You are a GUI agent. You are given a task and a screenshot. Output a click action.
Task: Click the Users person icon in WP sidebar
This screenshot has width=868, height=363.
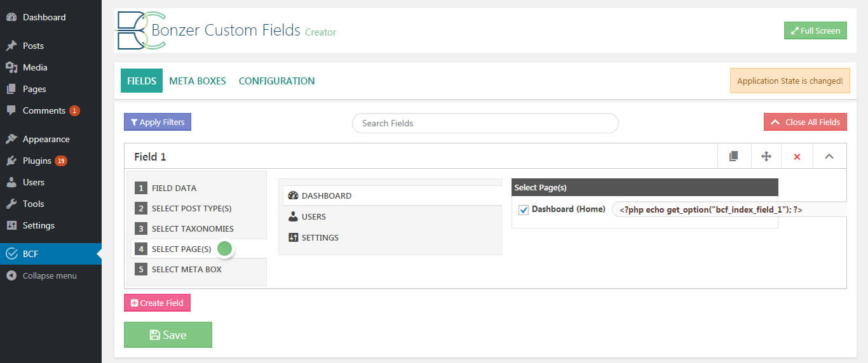tap(11, 182)
